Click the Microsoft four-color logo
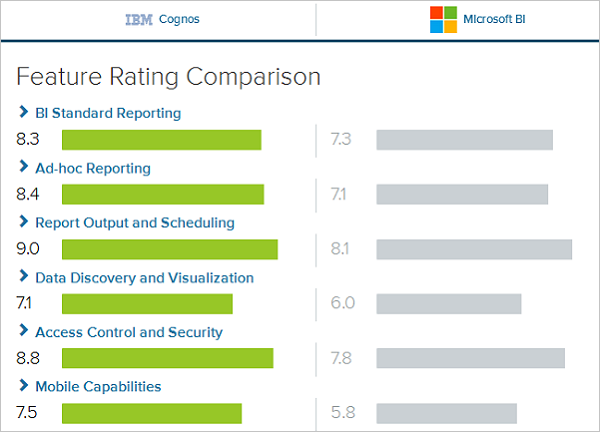Image resolution: width=600 pixels, height=432 pixels. pyautogui.click(x=442, y=19)
